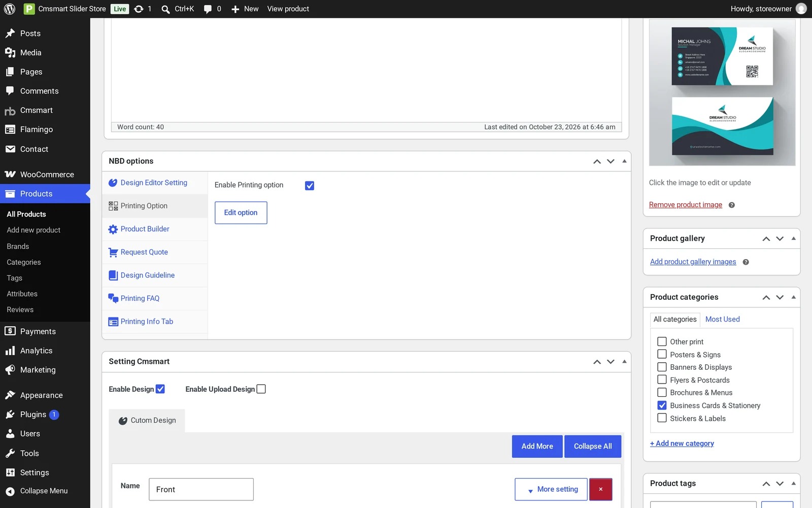Screen dimensions: 812x508
Task: Move NBD options panel down
Action: (x=611, y=162)
